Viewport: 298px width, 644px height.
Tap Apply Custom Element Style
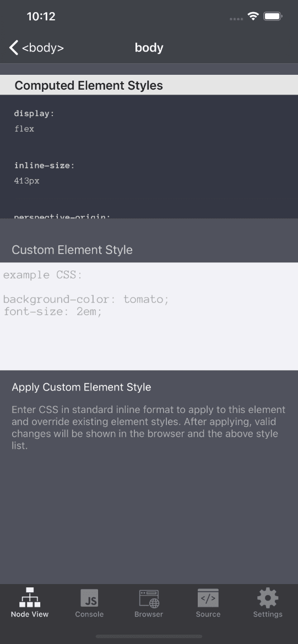coord(82,387)
